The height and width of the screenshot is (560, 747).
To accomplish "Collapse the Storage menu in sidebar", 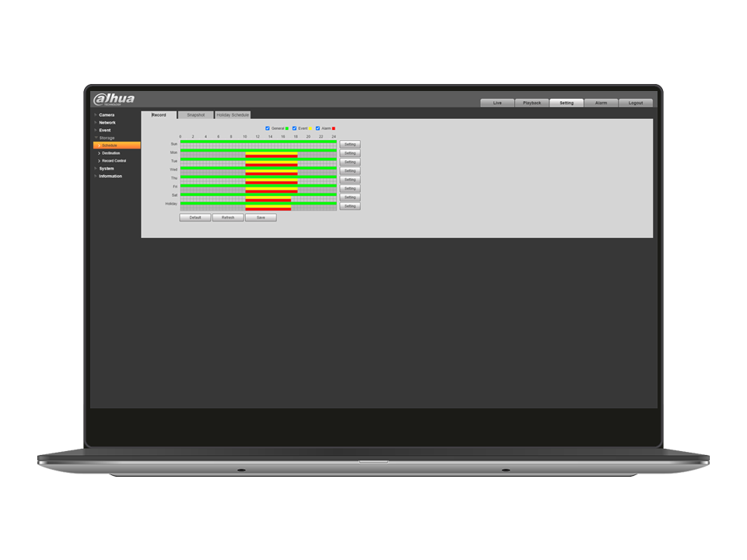I will (x=107, y=138).
